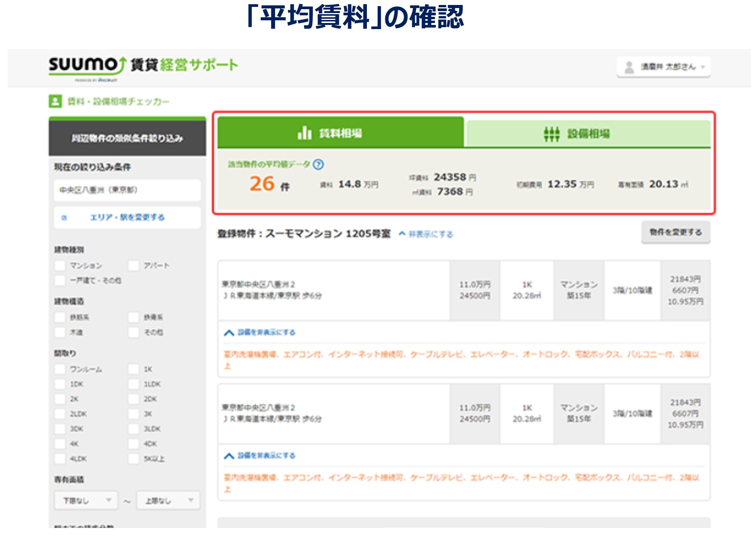Click the 物件を変更する button
756x536 pixels.
click(675, 232)
